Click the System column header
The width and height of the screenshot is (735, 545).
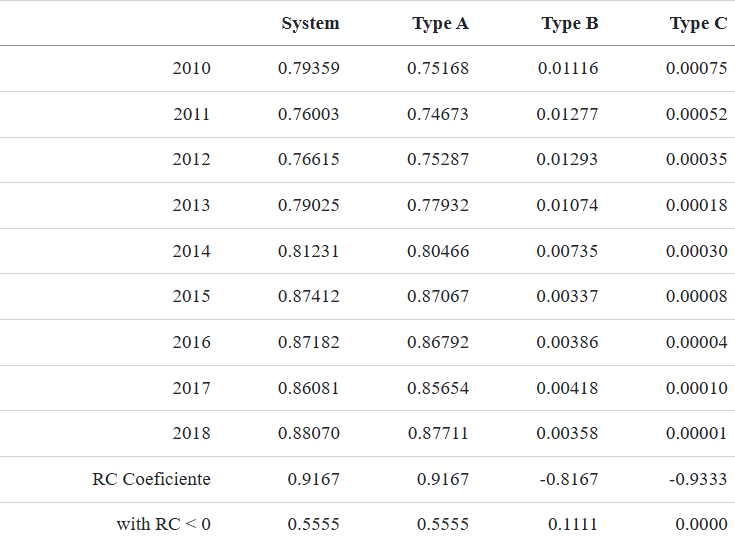(310, 23)
